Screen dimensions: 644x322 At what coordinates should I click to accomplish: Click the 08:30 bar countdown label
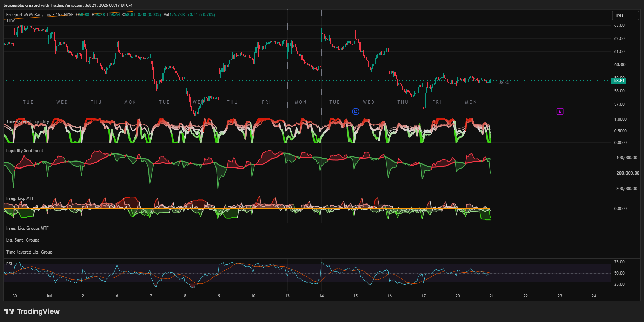pos(504,83)
